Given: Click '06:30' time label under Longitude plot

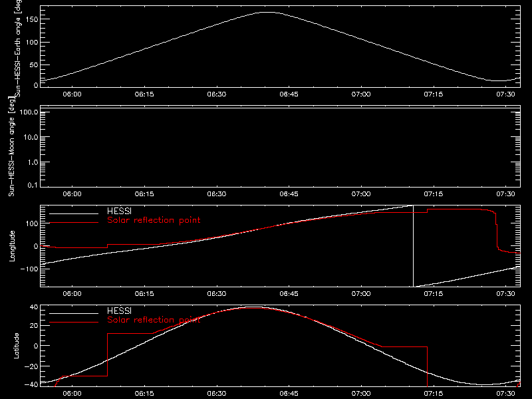Looking at the screenshot, I should [217, 294].
